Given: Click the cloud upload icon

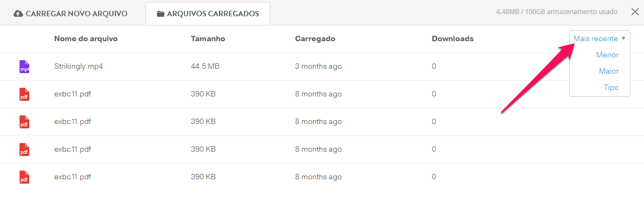Looking at the screenshot, I should (18, 14).
